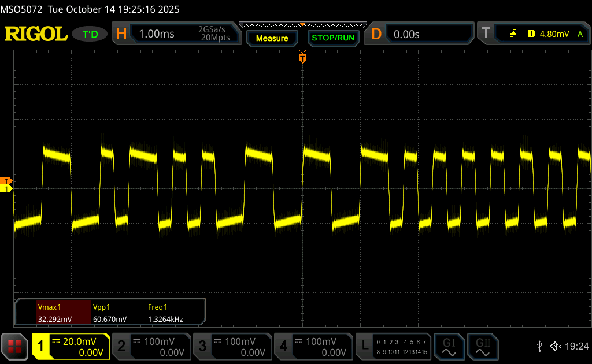Toggle channel 1 at 20.0mV
The image size is (592, 364).
71,346
